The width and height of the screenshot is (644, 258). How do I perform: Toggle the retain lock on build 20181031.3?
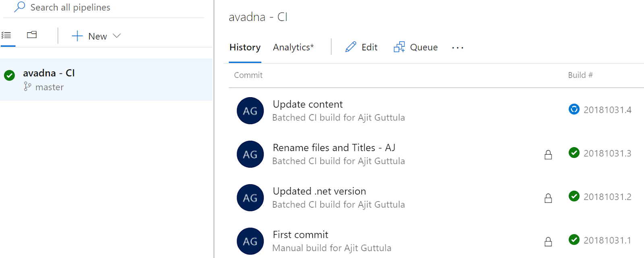(548, 154)
